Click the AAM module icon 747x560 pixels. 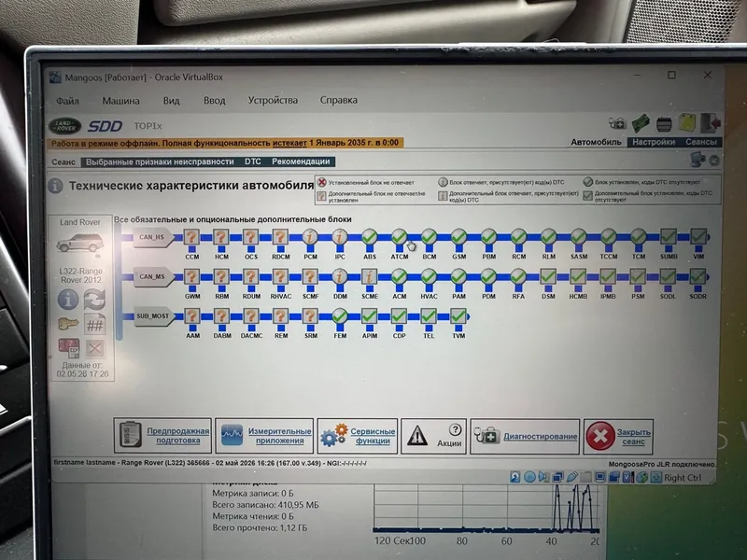coord(192,315)
